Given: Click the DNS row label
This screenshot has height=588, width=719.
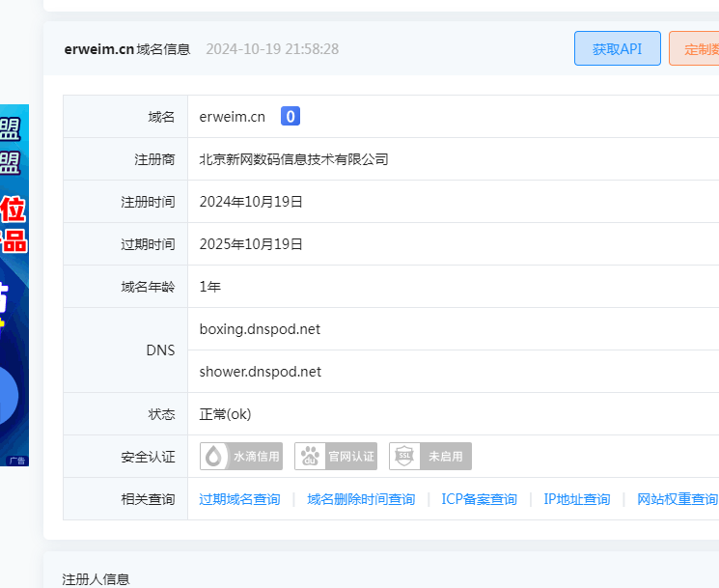Looking at the screenshot, I should click(160, 350).
